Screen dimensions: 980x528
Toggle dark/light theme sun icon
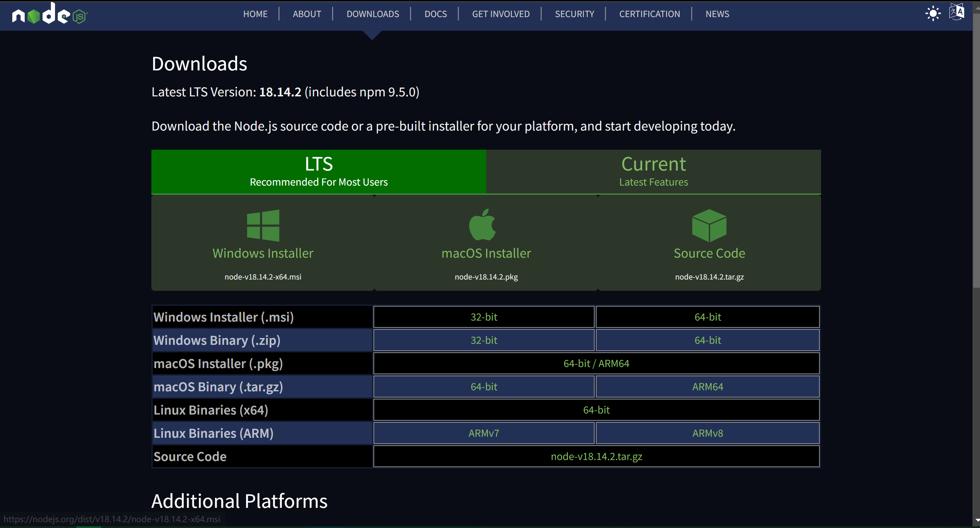click(933, 14)
